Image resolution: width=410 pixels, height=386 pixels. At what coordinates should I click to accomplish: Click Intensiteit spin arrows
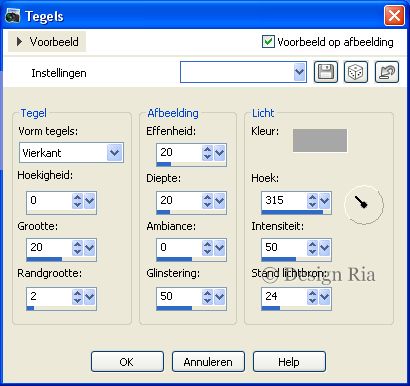[312, 248]
